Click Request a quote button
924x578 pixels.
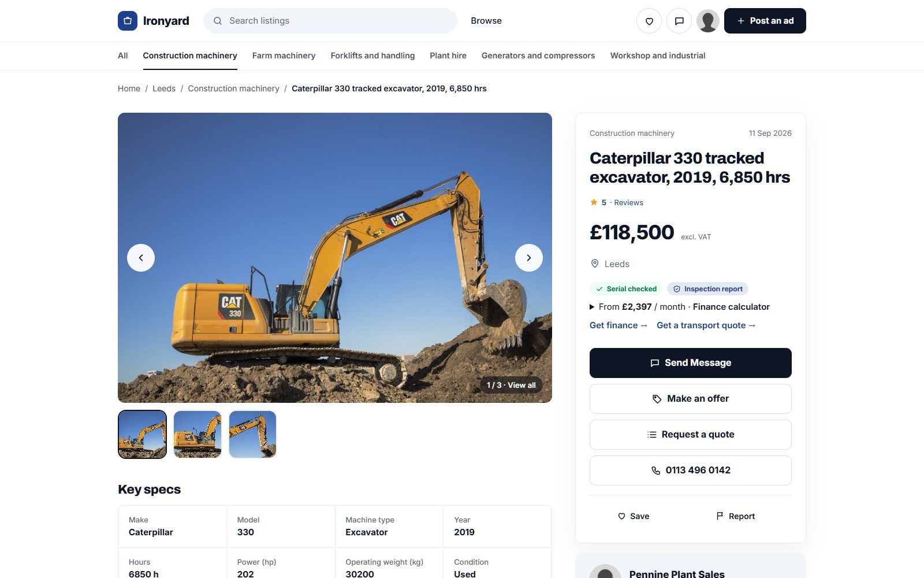tap(691, 435)
